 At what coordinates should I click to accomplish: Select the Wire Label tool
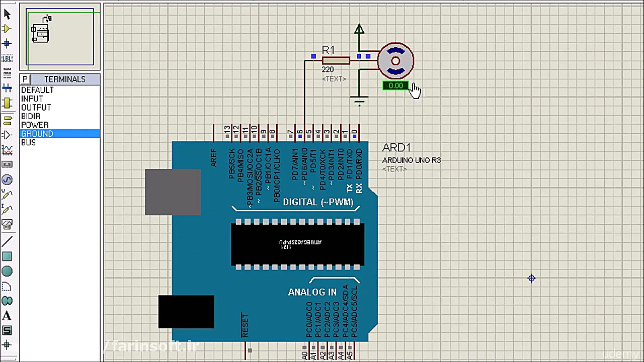pos(7,58)
